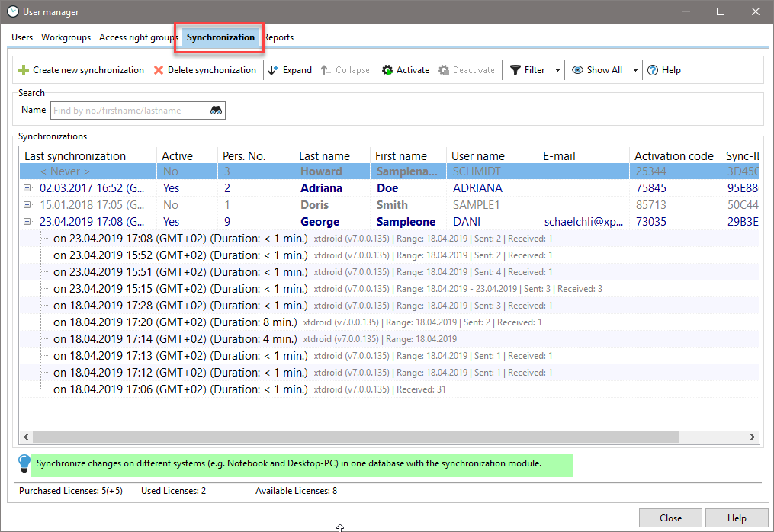Click the light bulb hint icon
The width and height of the screenshot is (774, 532).
point(25,463)
